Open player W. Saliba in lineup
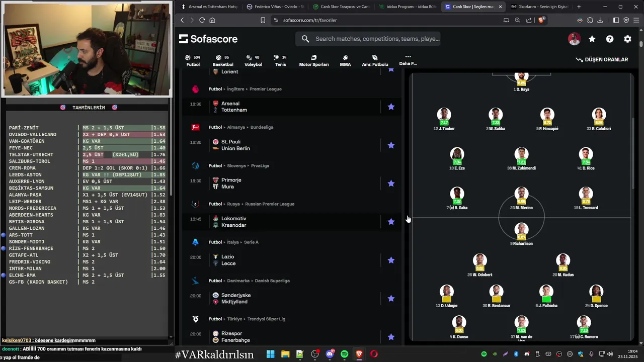644x362 pixels. click(x=496, y=119)
